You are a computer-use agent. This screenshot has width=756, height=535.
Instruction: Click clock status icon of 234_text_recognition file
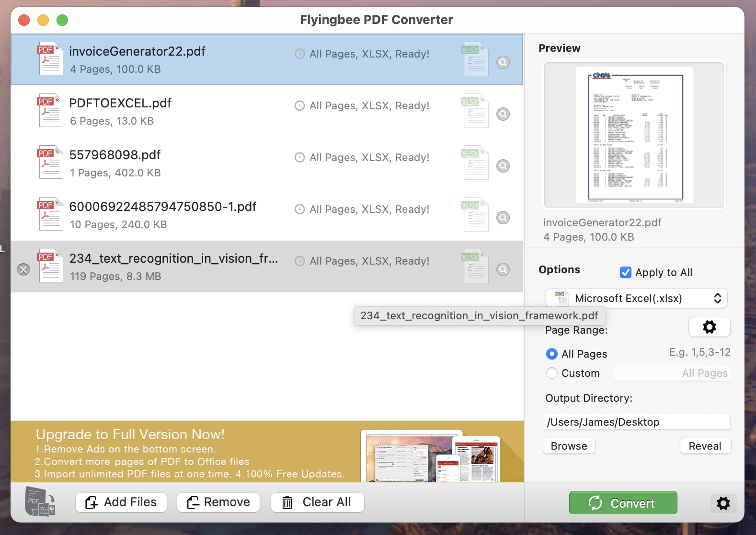299,261
